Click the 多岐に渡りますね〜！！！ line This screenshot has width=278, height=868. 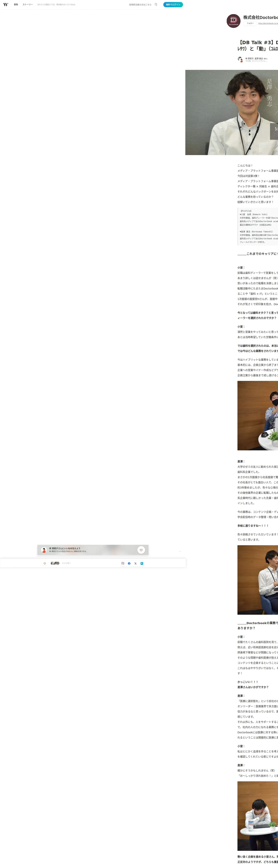(253, 526)
